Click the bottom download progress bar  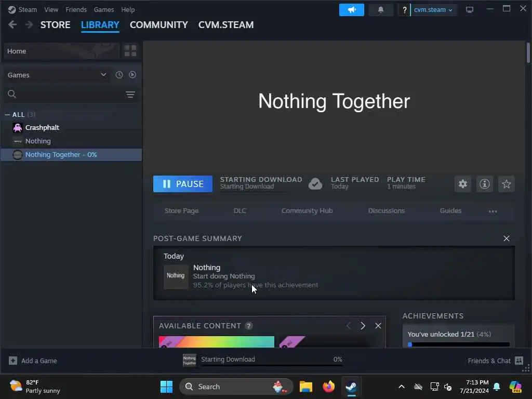(x=272, y=365)
